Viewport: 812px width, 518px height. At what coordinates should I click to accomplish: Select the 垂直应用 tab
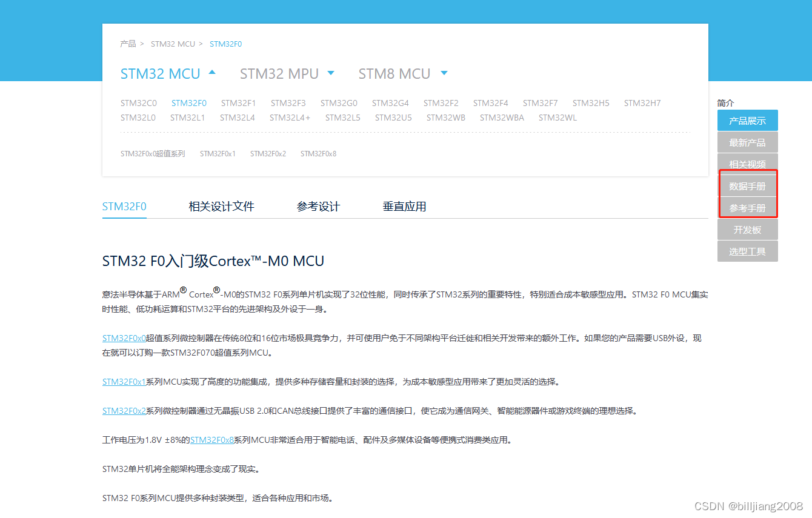tap(404, 206)
